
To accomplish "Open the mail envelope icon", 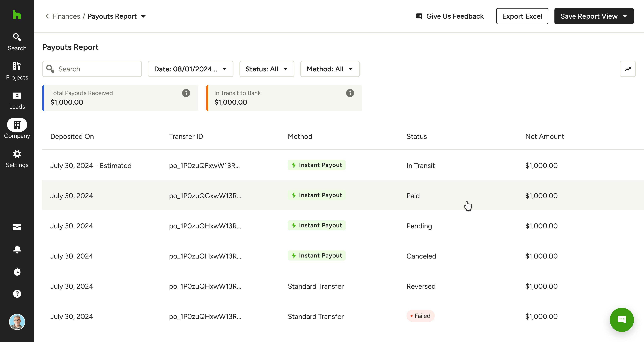I will tap(17, 227).
